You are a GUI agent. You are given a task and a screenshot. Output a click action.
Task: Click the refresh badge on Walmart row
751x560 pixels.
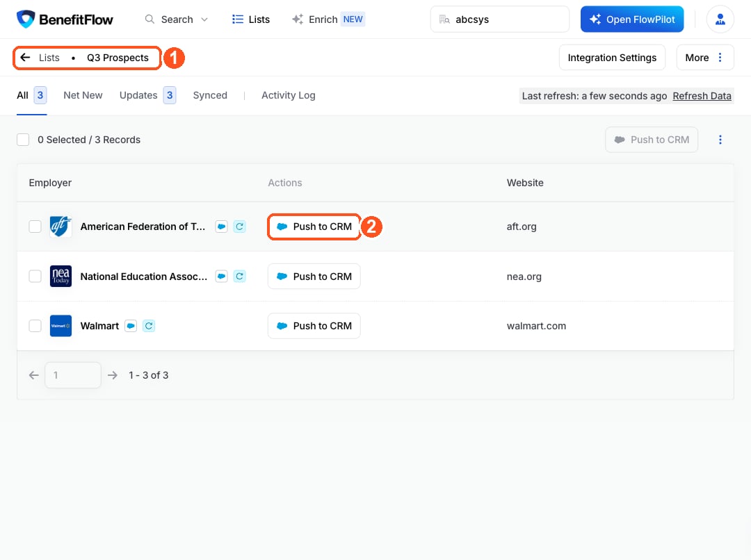point(149,326)
